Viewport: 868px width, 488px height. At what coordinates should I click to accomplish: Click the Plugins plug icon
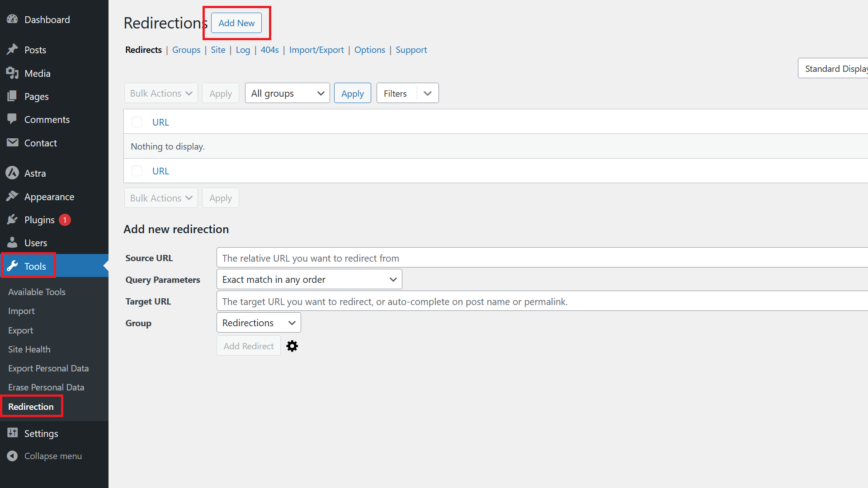12,219
